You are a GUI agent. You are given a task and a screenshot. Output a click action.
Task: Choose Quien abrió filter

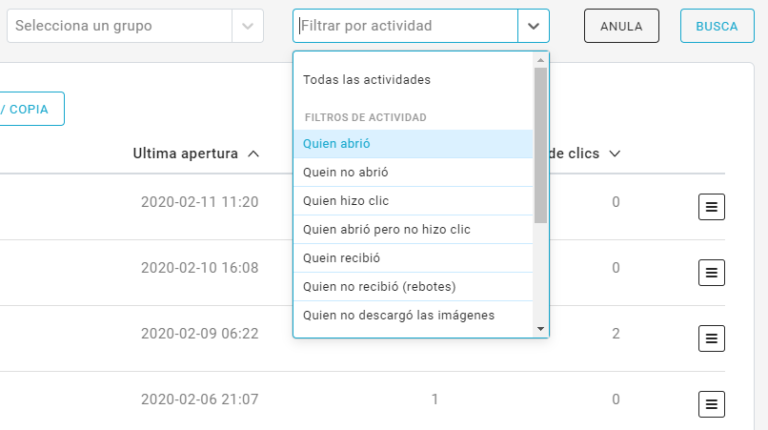click(336, 144)
